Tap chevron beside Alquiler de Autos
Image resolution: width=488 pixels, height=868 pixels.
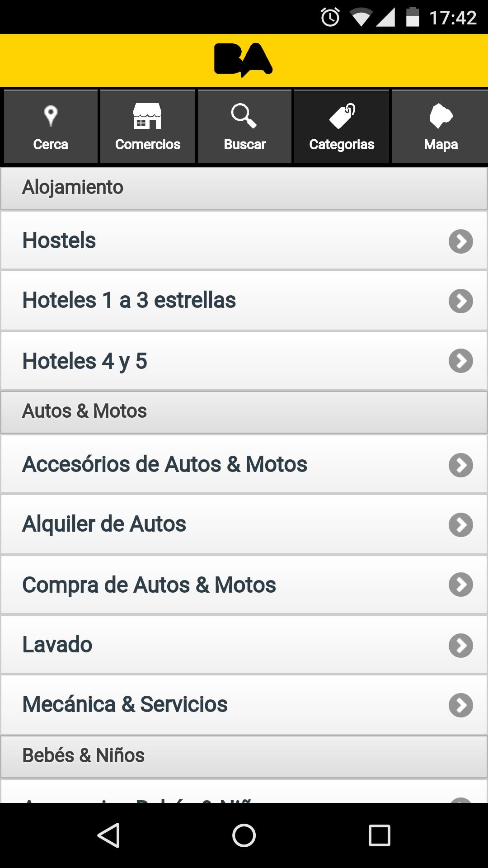(x=460, y=525)
